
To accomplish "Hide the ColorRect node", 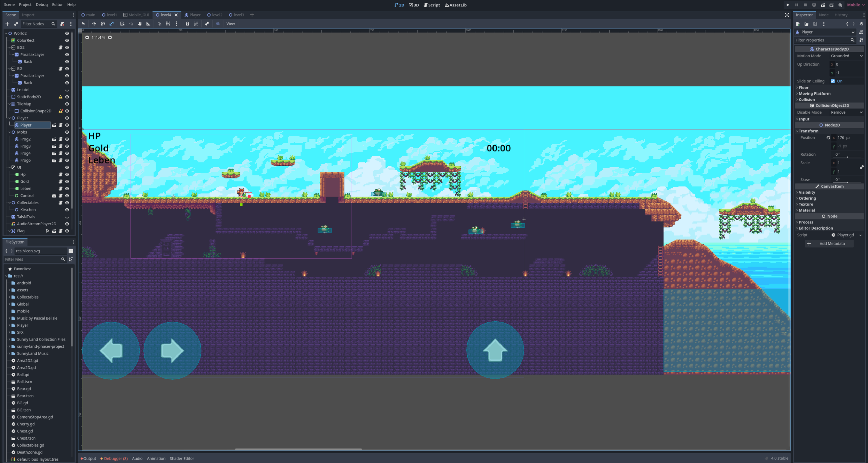I will click(x=67, y=40).
